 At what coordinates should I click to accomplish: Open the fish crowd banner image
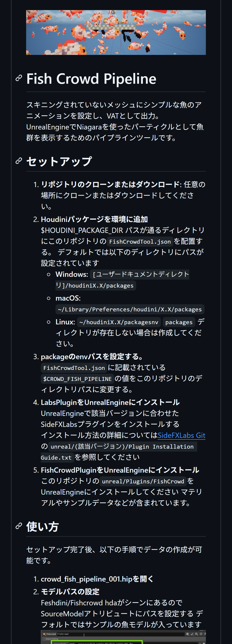[116, 32]
